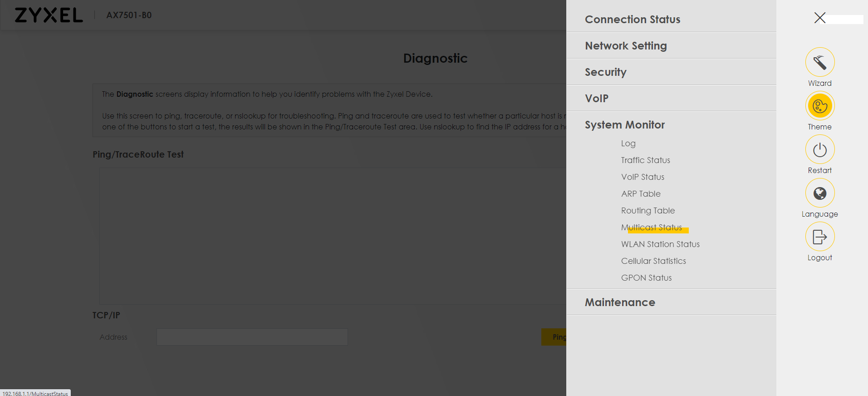View GPON Status page
This screenshot has width=868, height=396.
pyautogui.click(x=646, y=278)
